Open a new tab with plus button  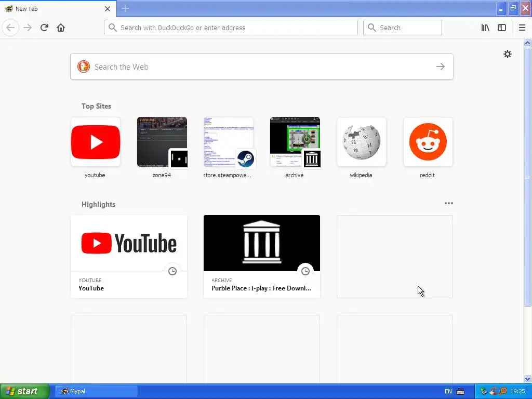[125, 8]
